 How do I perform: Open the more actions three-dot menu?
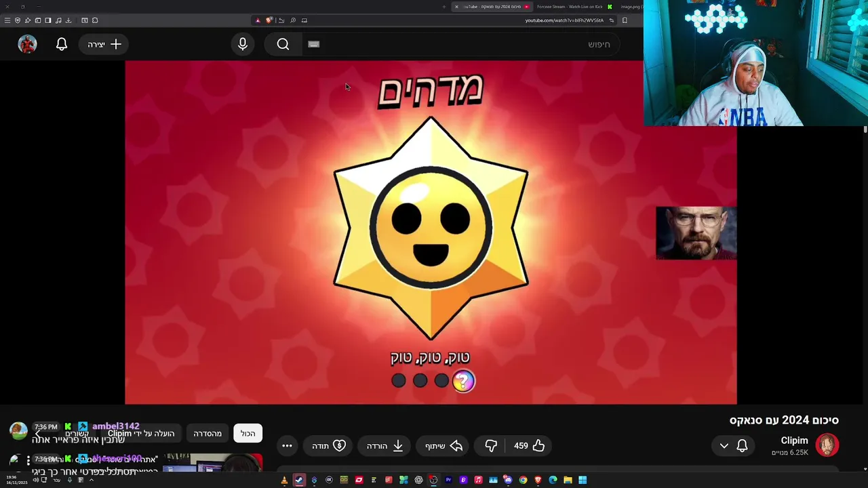click(x=287, y=445)
